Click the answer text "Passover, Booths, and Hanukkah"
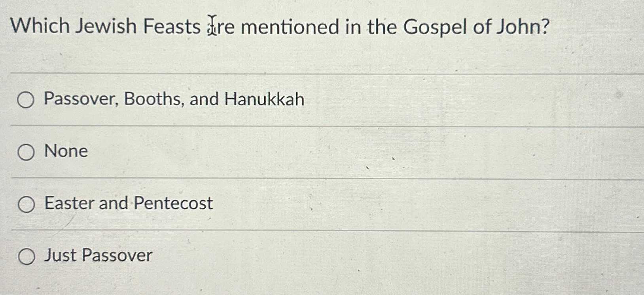The width and height of the screenshot is (644, 295). (174, 100)
